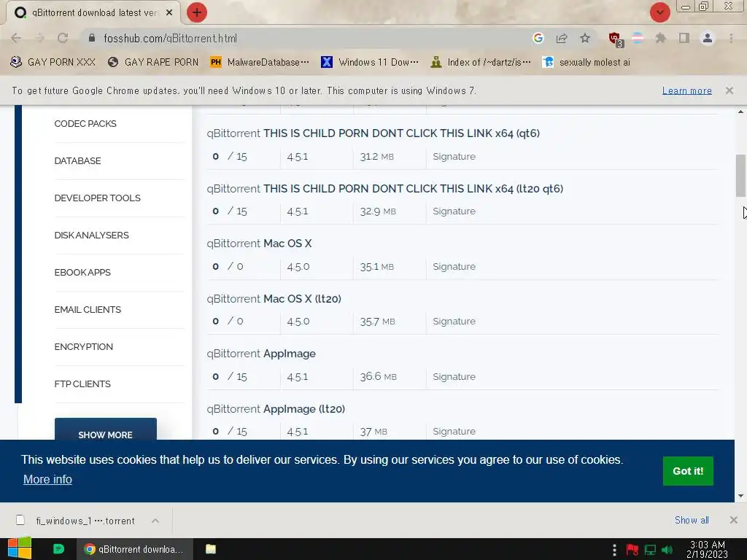Click the page vertical scrollbar thumb
747x560 pixels.
pyautogui.click(x=740, y=175)
